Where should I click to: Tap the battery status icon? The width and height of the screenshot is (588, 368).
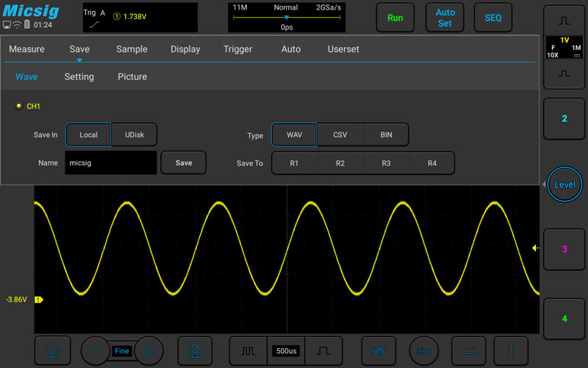pyautogui.click(x=27, y=24)
